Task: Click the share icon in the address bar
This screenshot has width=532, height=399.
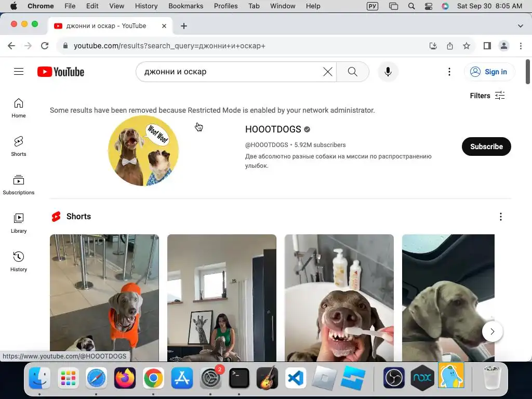Action: point(450,46)
